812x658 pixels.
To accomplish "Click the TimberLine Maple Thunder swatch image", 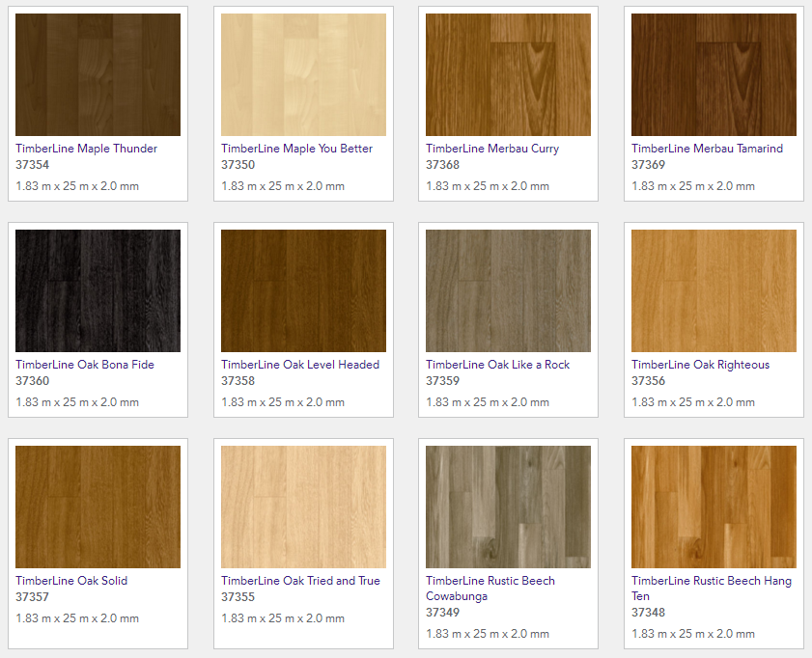I will tap(98, 74).
